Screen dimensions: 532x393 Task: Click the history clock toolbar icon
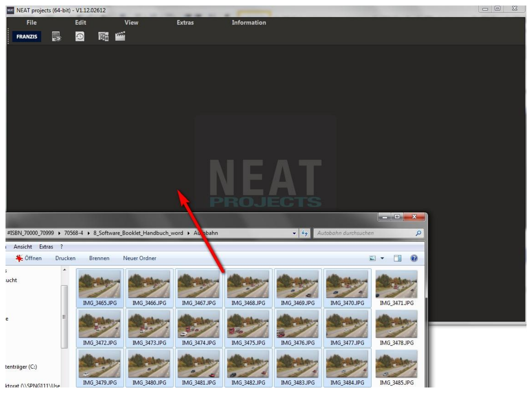click(x=80, y=37)
